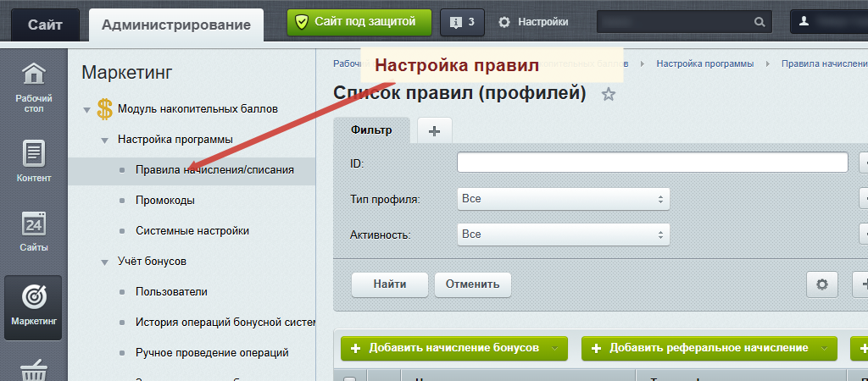Open the Сайты calendar icon section

tap(34, 230)
